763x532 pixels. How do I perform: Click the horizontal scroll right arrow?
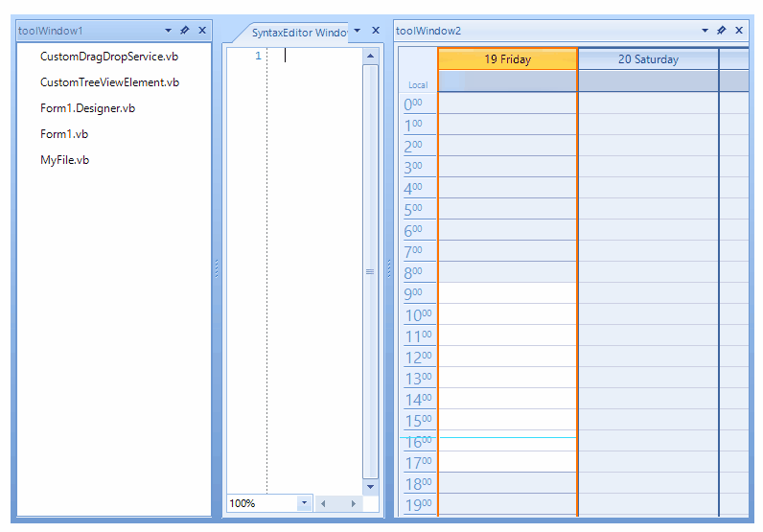pos(354,503)
